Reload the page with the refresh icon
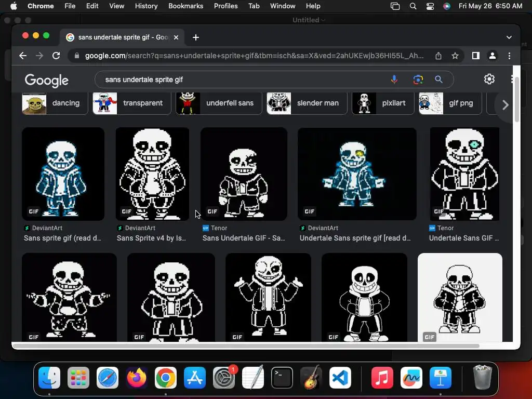The height and width of the screenshot is (399, 532). [x=56, y=56]
